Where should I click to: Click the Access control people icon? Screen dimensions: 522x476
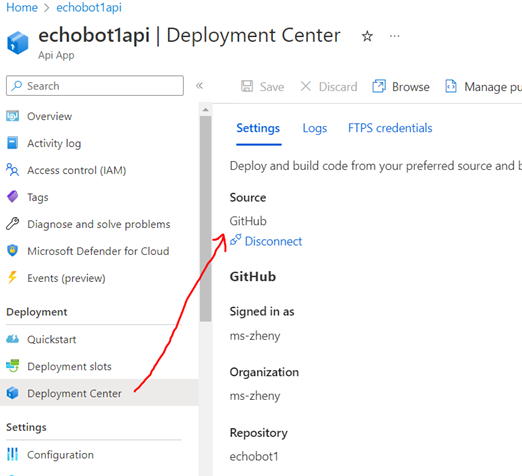coord(13,170)
